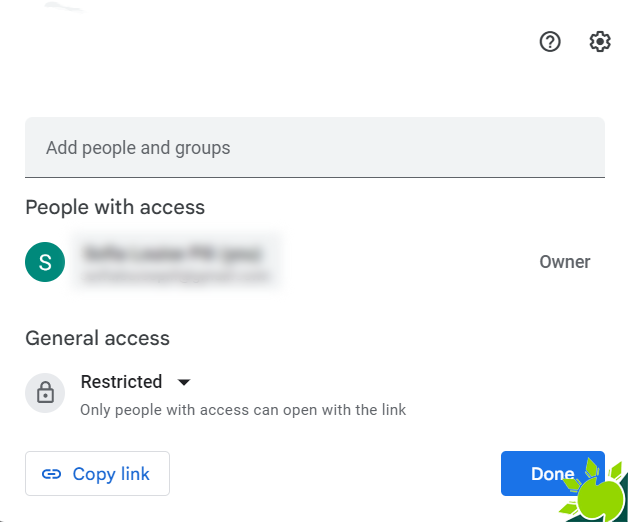Screen dimensions: 628x522
Task: Click the 'Only people with access' description text
Action: pos(243,410)
